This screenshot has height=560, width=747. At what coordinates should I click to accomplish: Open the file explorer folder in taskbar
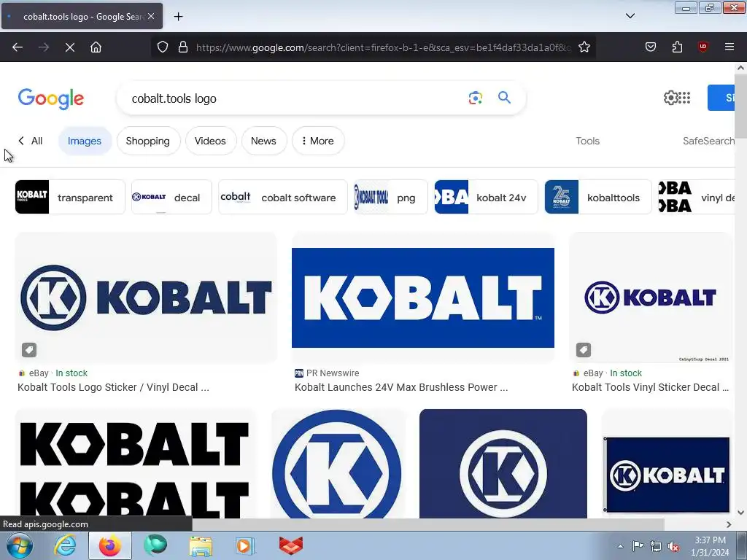201,545
